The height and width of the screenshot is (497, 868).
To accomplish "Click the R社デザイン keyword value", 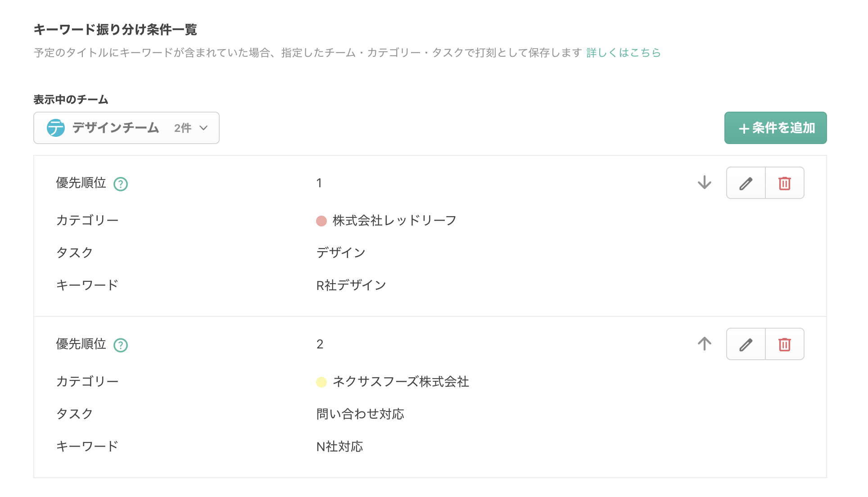I will [351, 285].
